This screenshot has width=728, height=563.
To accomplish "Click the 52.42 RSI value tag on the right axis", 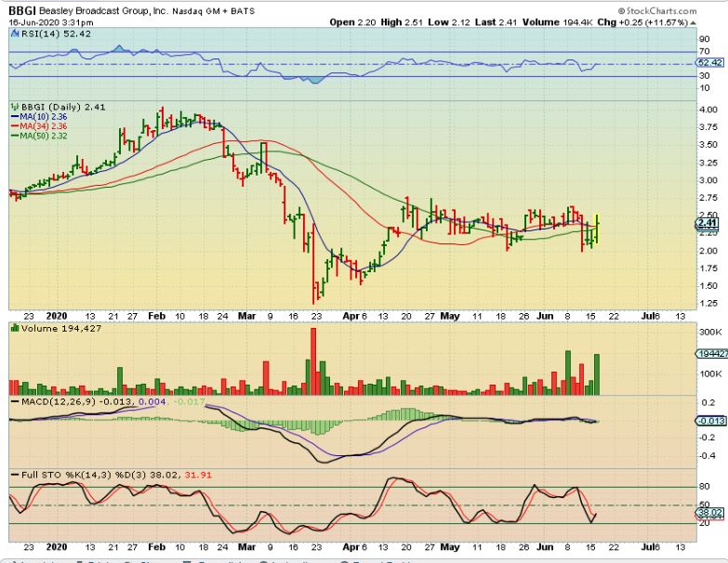I will [x=710, y=62].
